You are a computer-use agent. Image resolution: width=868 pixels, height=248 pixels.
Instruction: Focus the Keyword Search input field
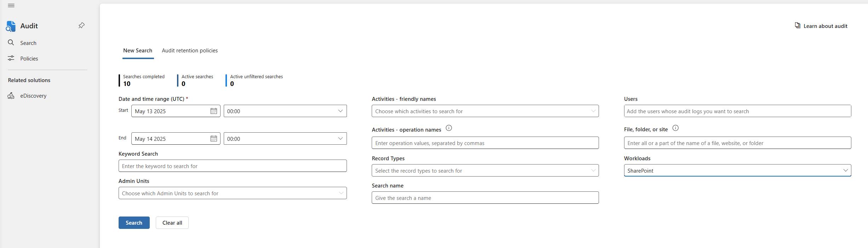click(233, 166)
